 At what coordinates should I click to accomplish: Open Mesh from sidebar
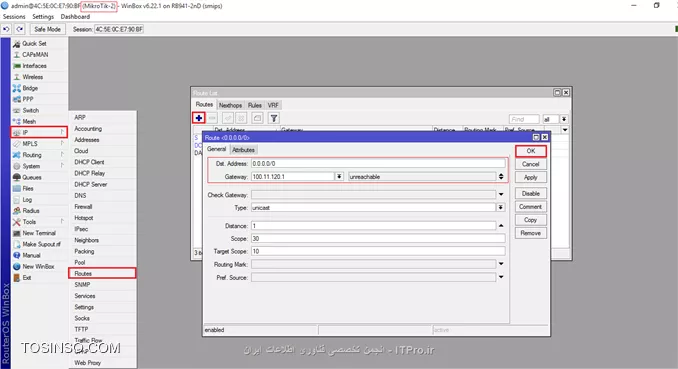pyautogui.click(x=29, y=122)
